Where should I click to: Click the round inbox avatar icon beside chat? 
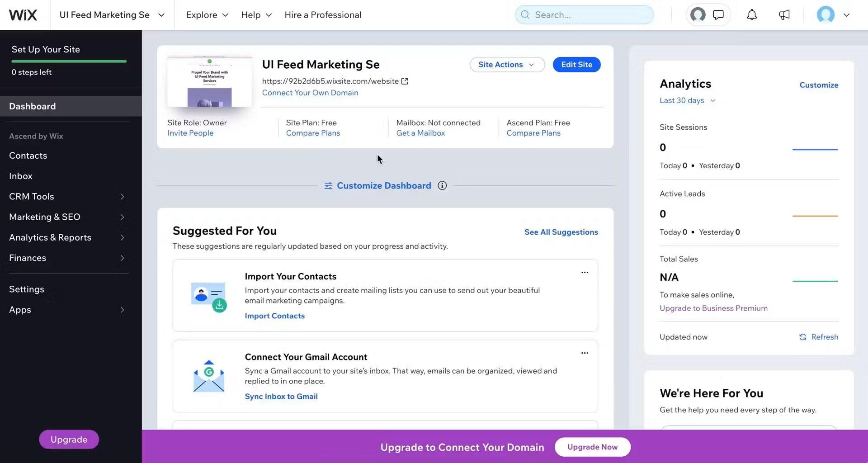698,15
